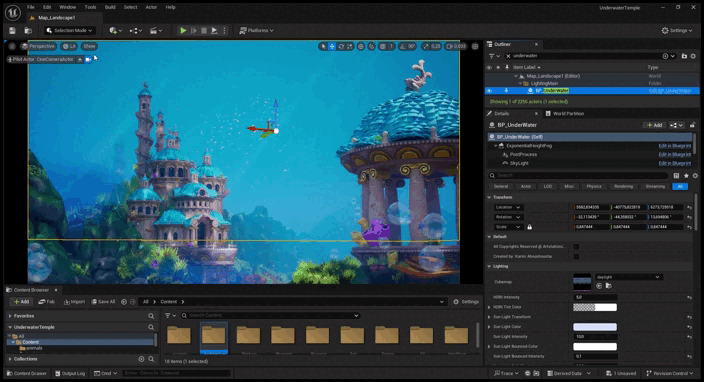This screenshot has width=704, height=382.
Task: Open the viewport Show flags menu
Action: click(89, 46)
